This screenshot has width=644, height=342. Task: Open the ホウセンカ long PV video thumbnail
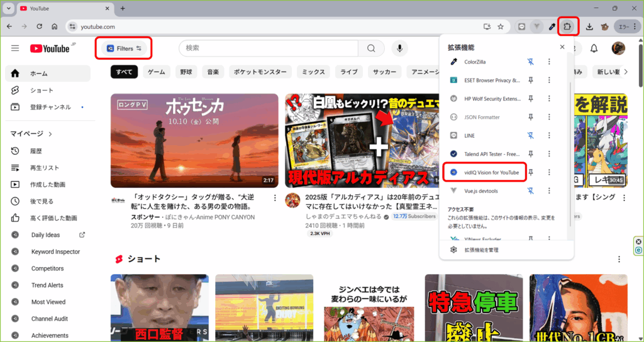point(194,140)
